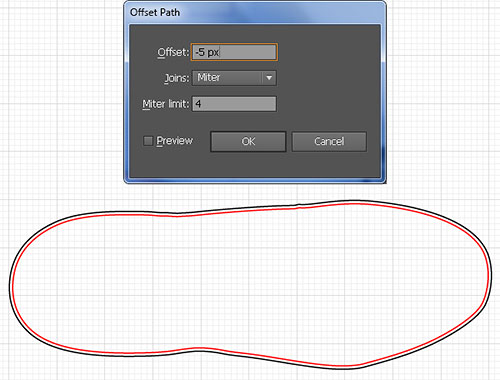Cancel the Offset Path dialog
Screen dimensions: 500x380
[329, 142]
